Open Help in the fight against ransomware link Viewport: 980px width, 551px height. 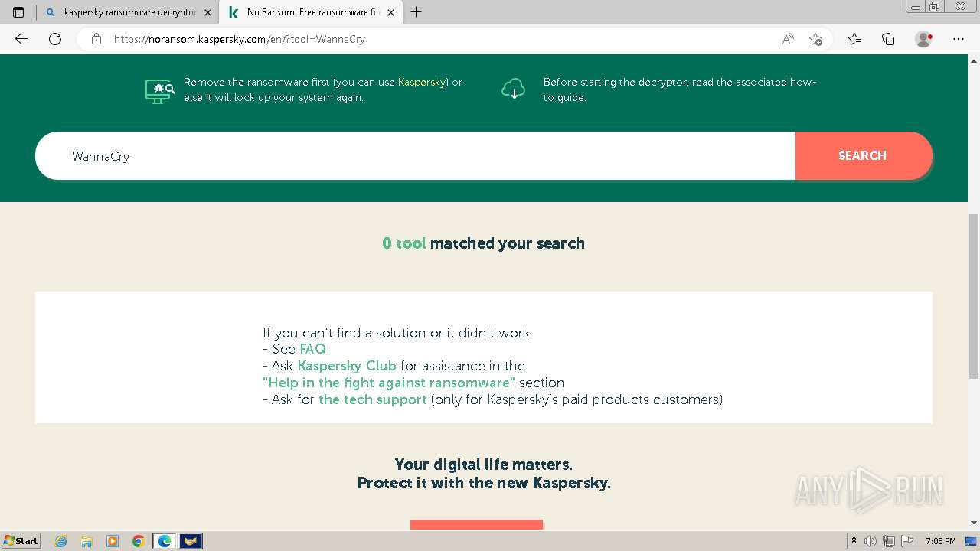pyautogui.click(x=389, y=383)
